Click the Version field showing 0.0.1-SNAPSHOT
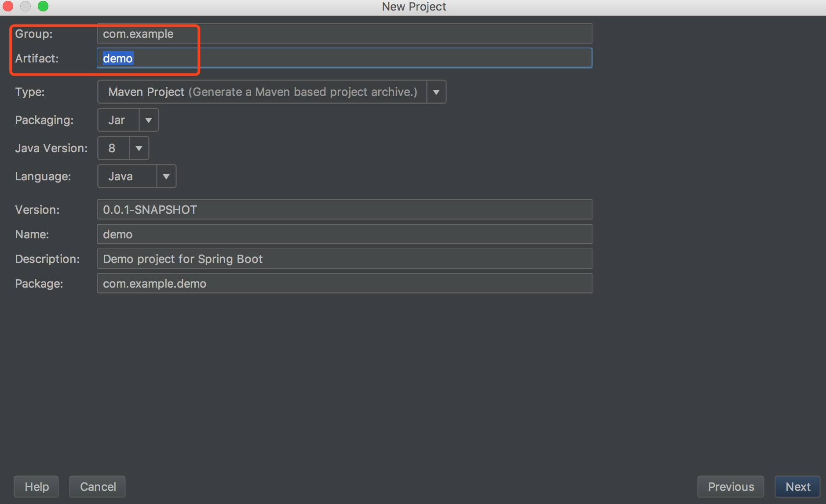The height and width of the screenshot is (504, 826). point(308,209)
